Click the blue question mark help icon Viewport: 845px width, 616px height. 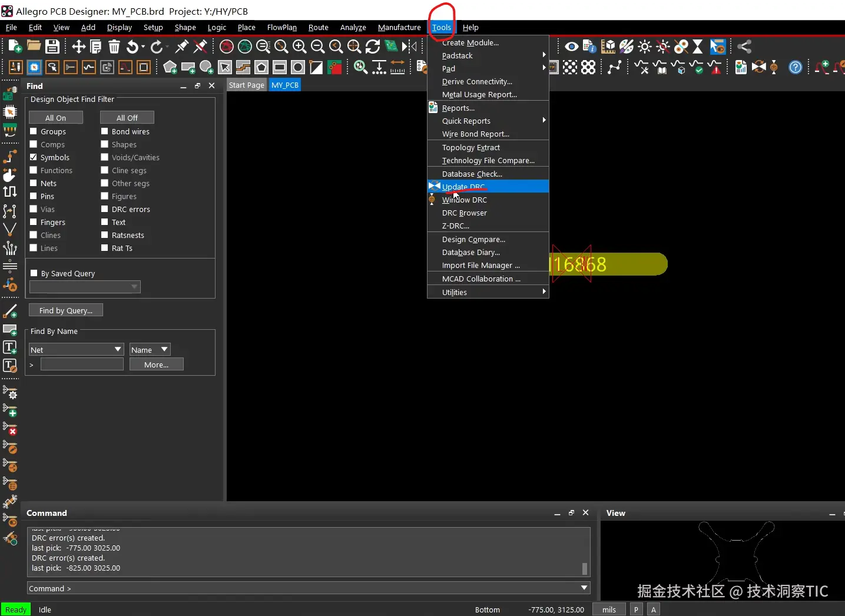[x=796, y=67]
